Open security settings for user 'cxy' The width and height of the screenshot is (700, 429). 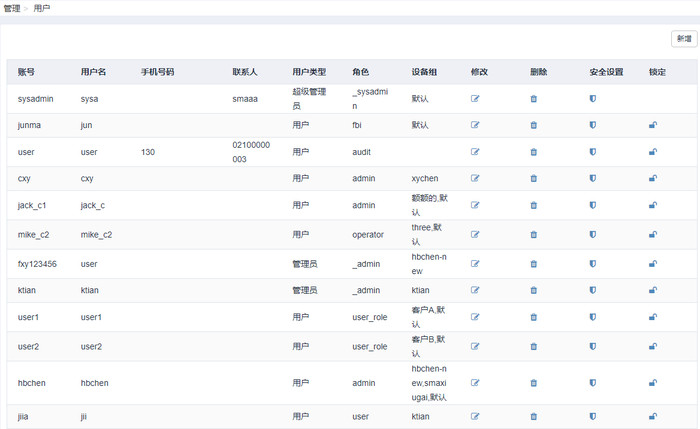click(592, 178)
